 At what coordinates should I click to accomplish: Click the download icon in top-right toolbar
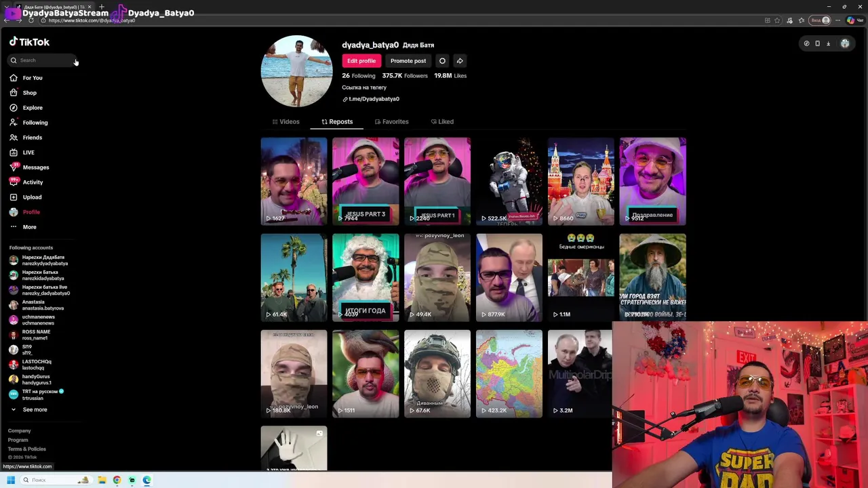(828, 43)
